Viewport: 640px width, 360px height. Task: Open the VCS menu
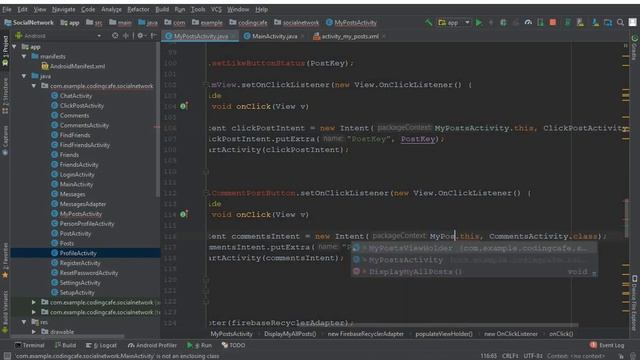click(216, 9)
